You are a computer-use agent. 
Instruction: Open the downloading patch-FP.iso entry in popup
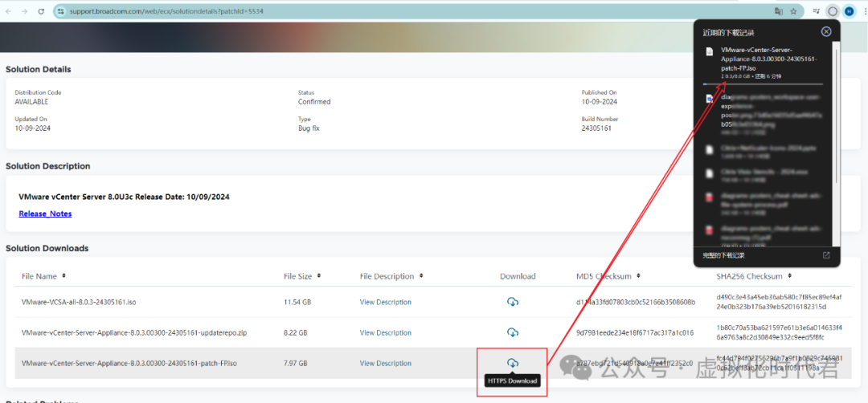pos(768,59)
